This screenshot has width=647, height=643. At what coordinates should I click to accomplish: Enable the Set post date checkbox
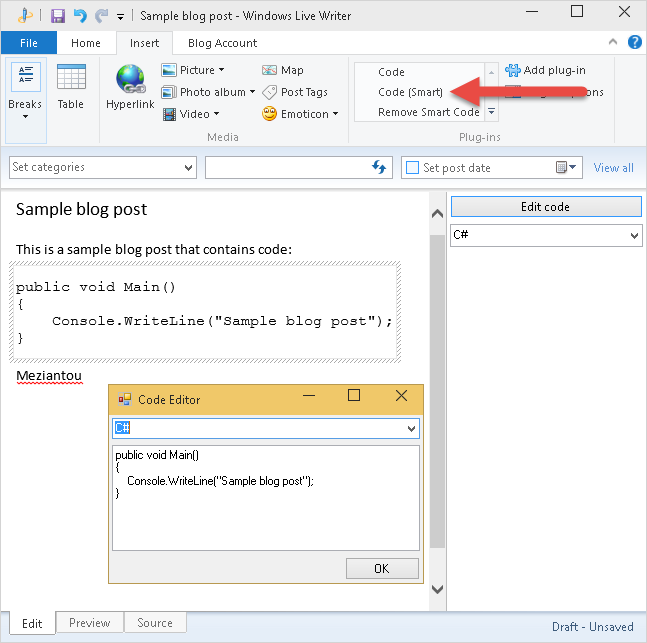[412, 168]
